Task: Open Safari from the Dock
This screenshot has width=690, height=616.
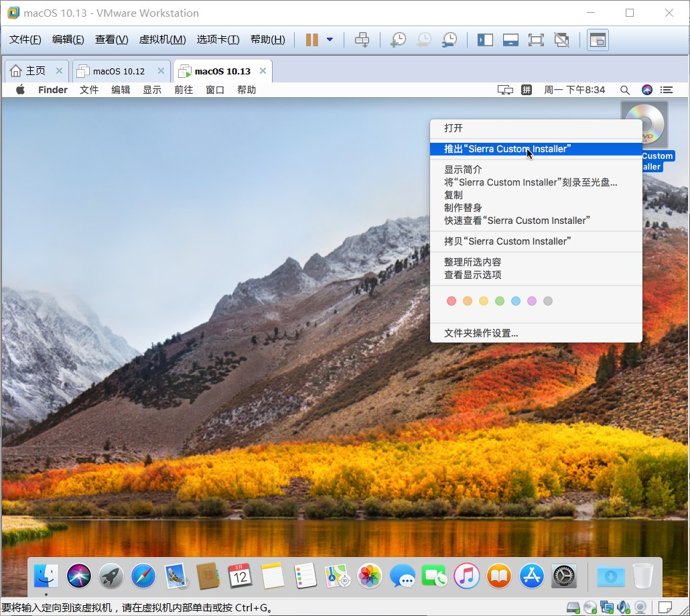Action: pos(143,576)
